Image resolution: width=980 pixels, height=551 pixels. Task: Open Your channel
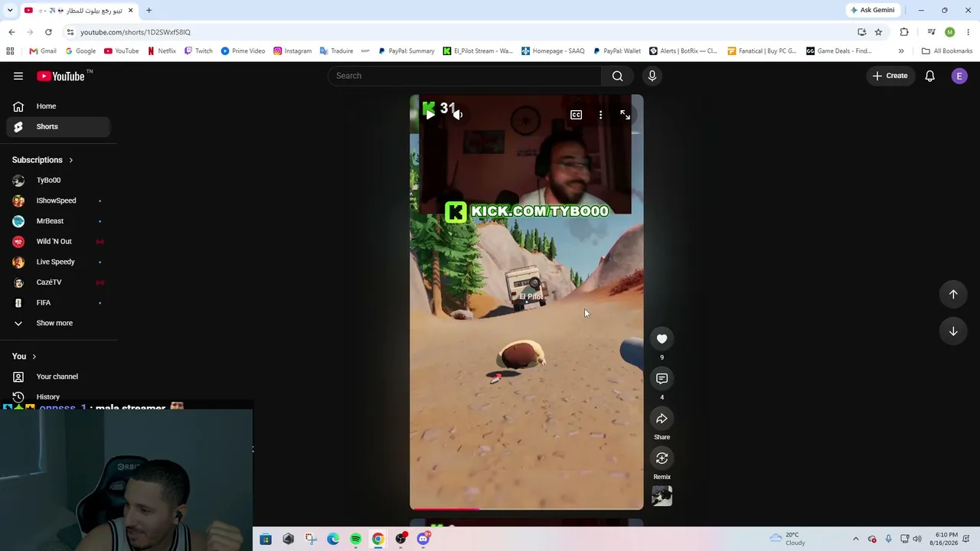[58, 377]
